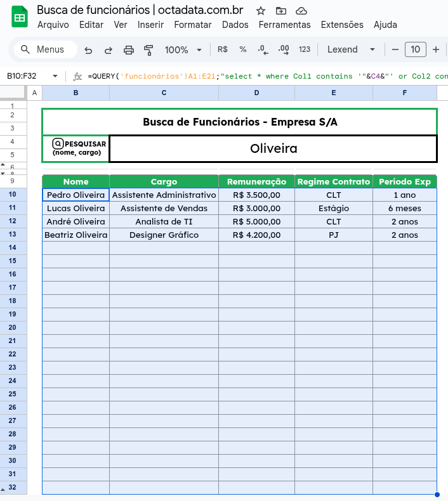Open the Formatar menu
The height and width of the screenshot is (501, 448).
(193, 25)
